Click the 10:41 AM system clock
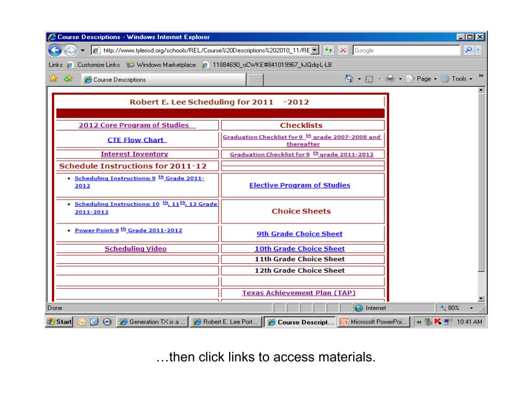 pyautogui.click(x=469, y=322)
